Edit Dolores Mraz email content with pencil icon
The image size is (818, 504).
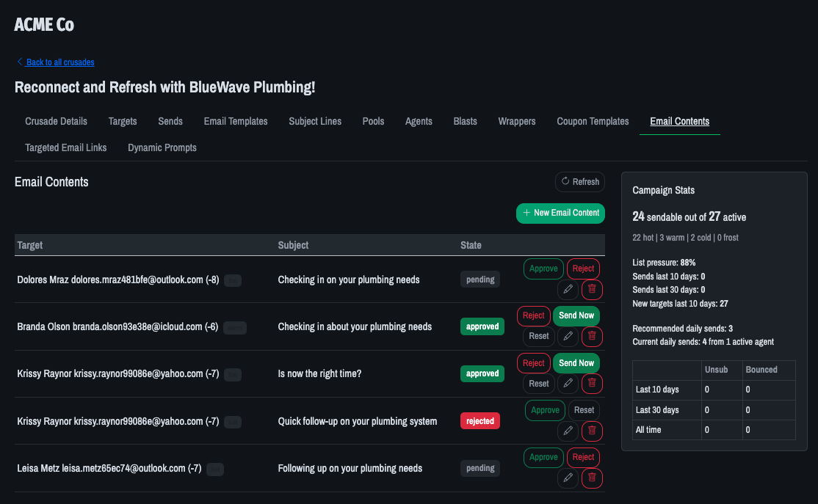click(568, 289)
